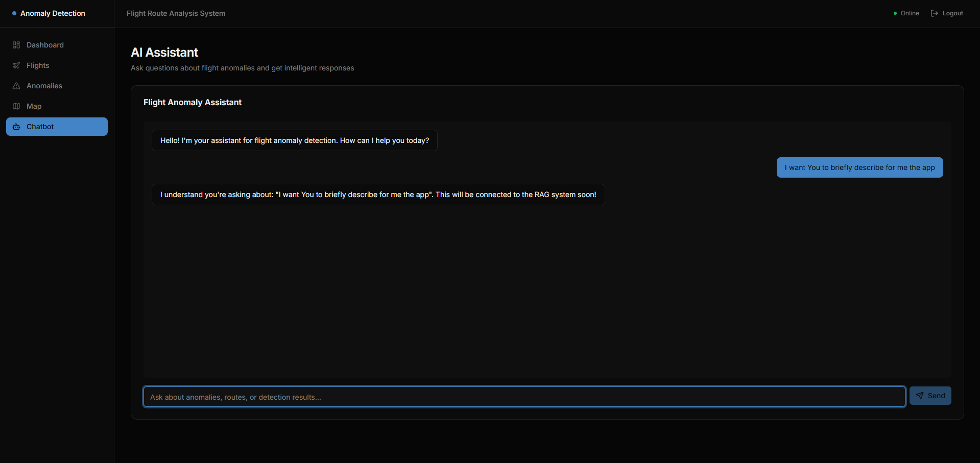Click the logout arrow icon in the header

pyautogui.click(x=934, y=13)
